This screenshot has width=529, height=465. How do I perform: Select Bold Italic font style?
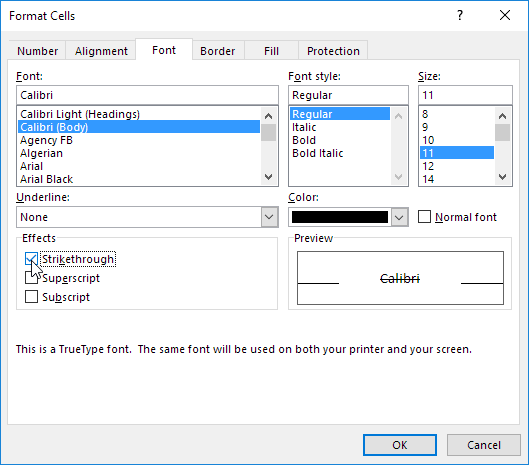[x=317, y=153]
